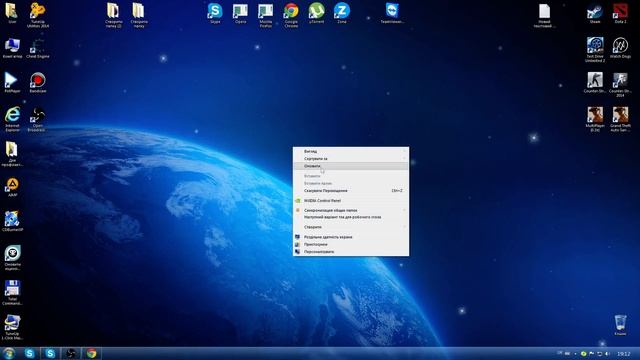Select the Steam desktop shortcut
The height and width of the screenshot is (360, 640).
click(595, 13)
